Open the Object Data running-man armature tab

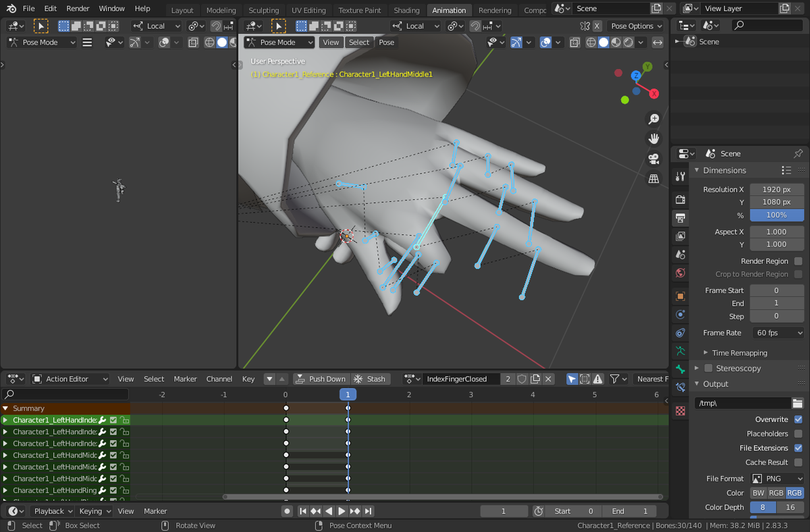tap(680, 351)
